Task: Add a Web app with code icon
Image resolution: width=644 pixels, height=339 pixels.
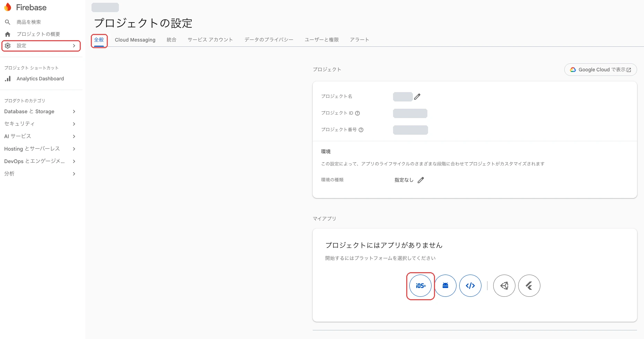Action: coord(470,286)
